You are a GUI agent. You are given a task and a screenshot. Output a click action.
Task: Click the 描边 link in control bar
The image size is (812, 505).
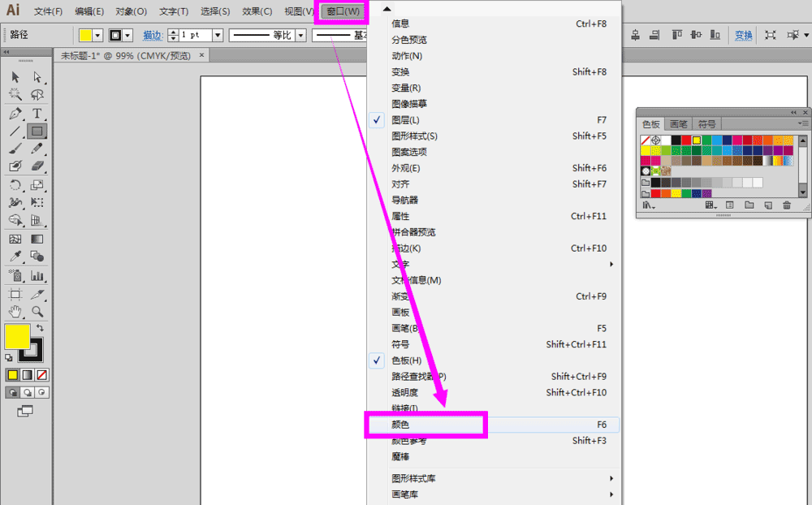[151, 35]
